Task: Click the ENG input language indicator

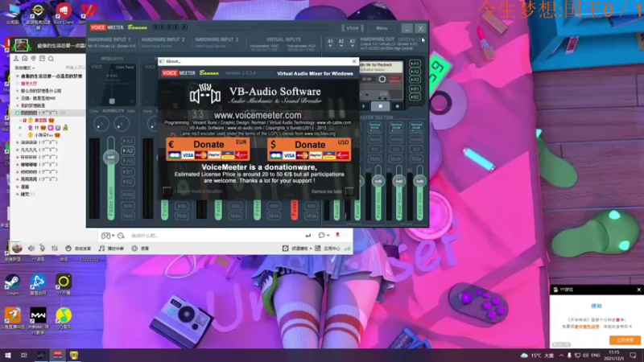Action: (595, 355)
